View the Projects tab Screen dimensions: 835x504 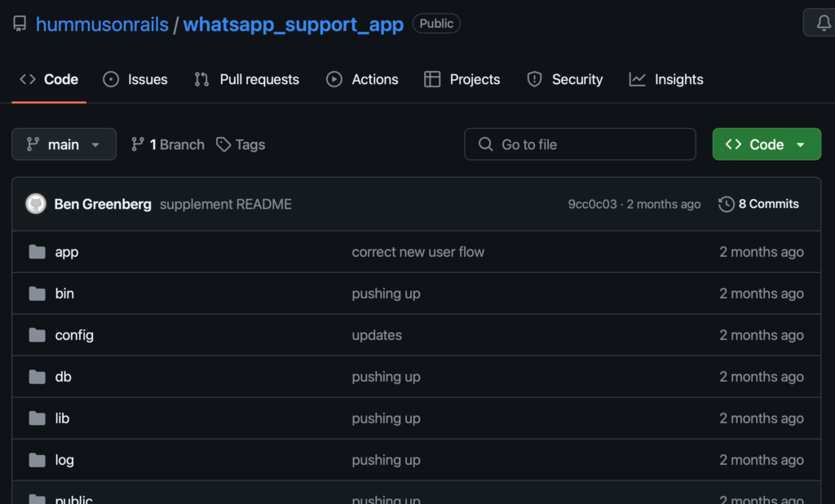coord(462,79)
